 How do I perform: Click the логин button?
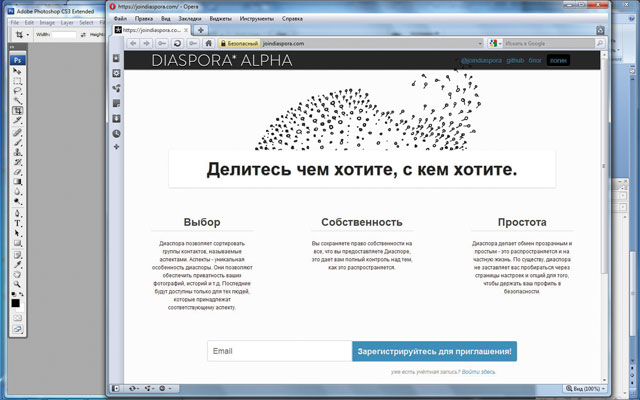[558, 60]
